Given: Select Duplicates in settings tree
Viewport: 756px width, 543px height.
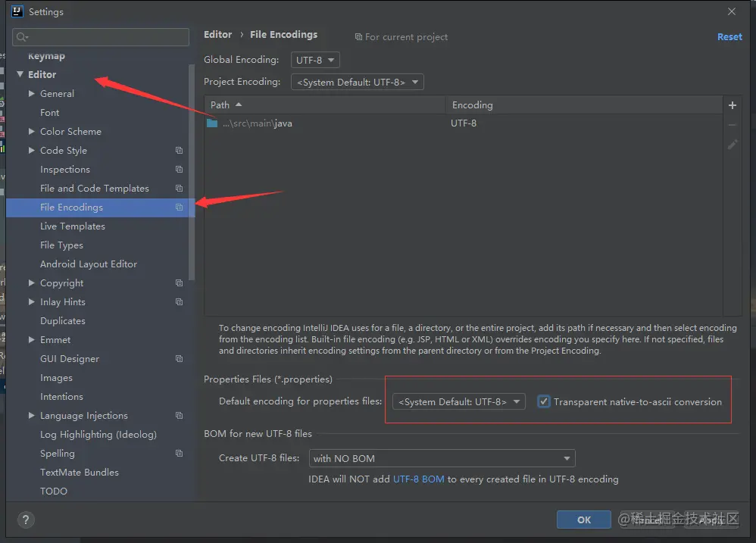Looking at the screenshot, I should tap(63, 321).
